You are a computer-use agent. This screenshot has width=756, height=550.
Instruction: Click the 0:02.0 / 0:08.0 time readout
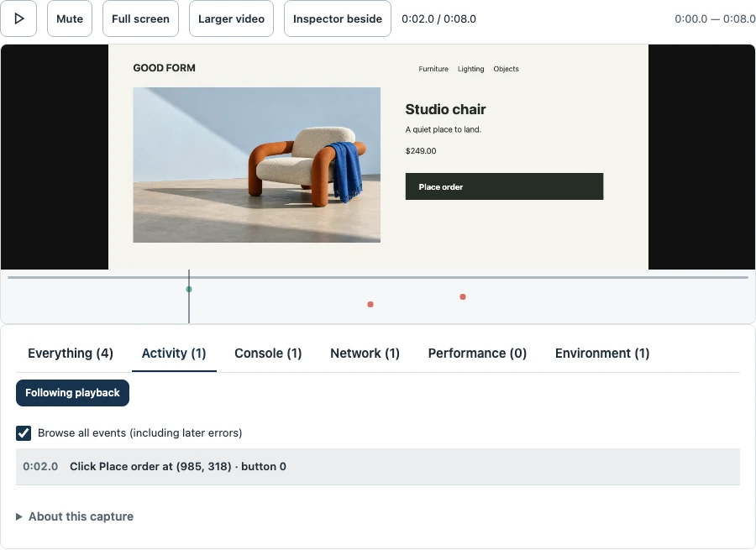pyautogui.click(x=438, y=18)
